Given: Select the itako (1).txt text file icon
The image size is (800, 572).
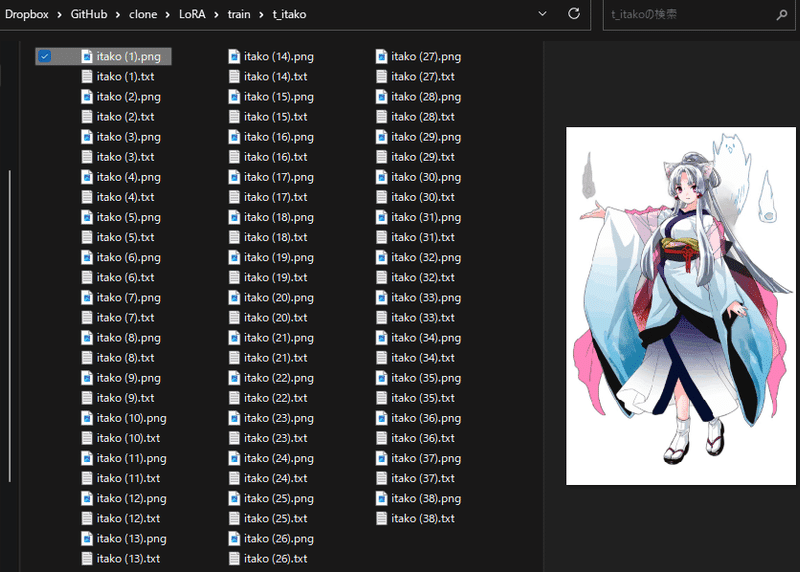Looking at the screenshot, I should click(x=87, y=77).
